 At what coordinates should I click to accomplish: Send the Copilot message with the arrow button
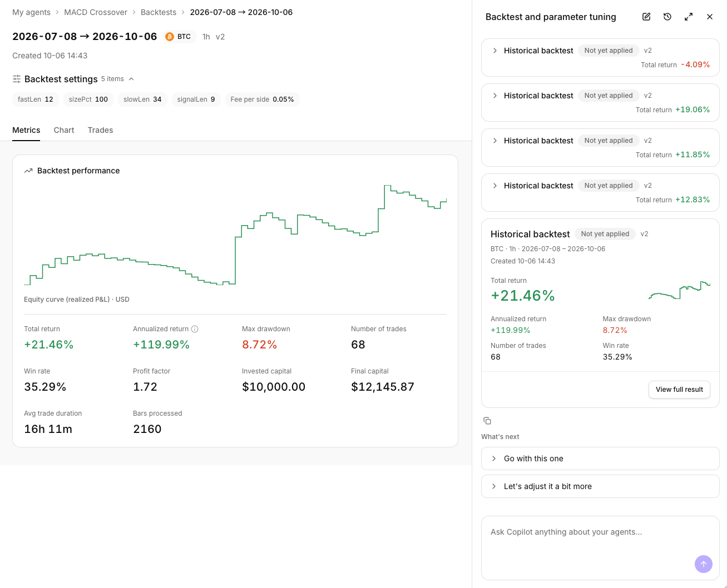pyautogui.click(x=704, y=564)
